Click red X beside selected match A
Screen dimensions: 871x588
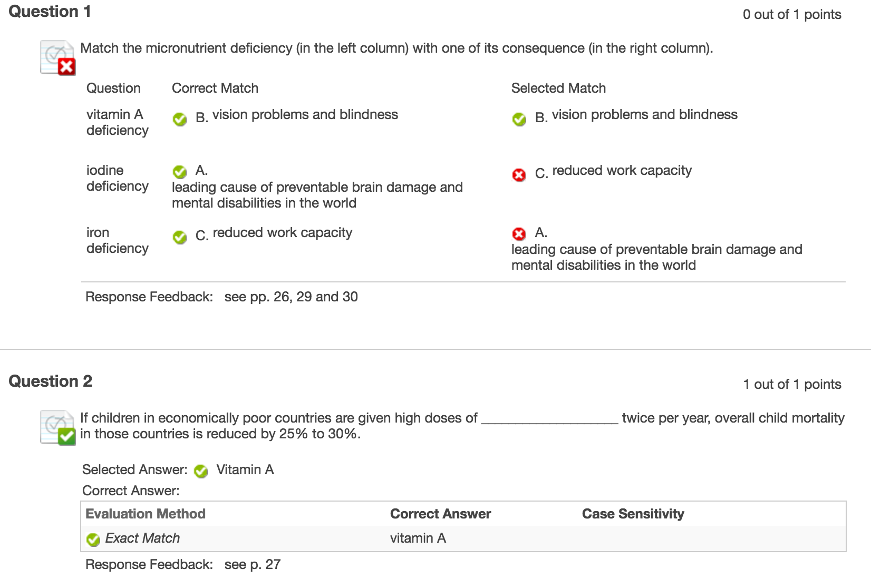coord(519,233)
